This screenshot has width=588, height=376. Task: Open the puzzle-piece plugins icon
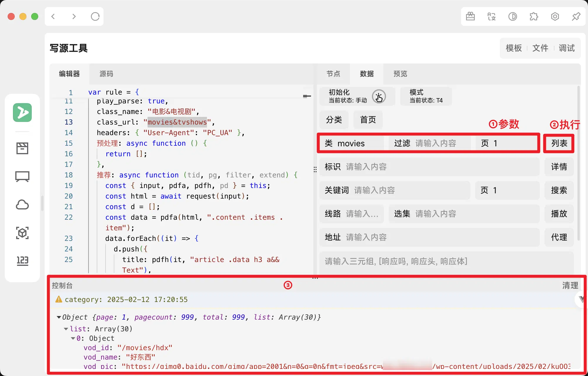pyautogui.click(x=534, y=16)
